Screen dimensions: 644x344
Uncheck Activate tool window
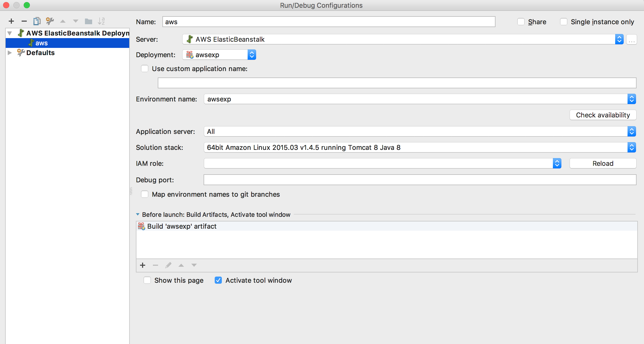(x=218, y=280)
